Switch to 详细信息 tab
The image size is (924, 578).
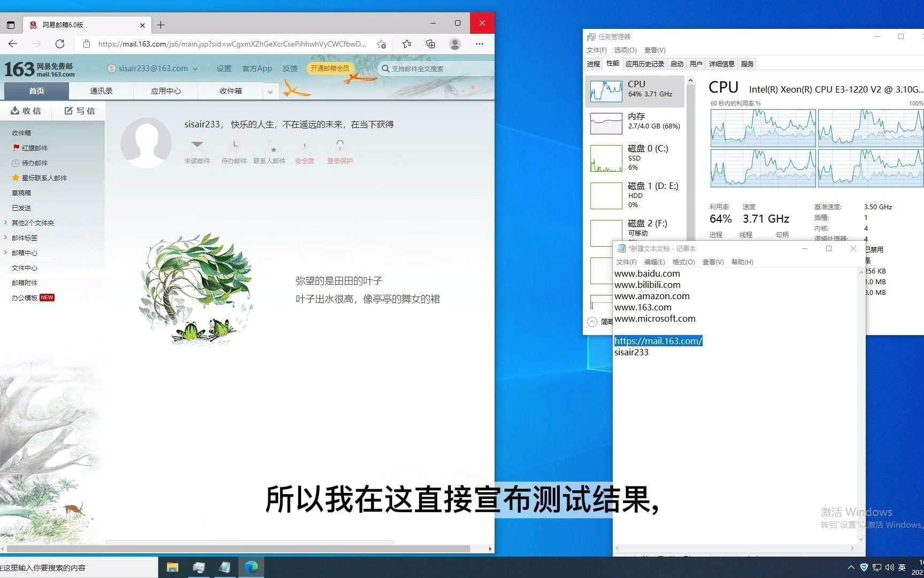pyautogui.click(x=721, y=64)
